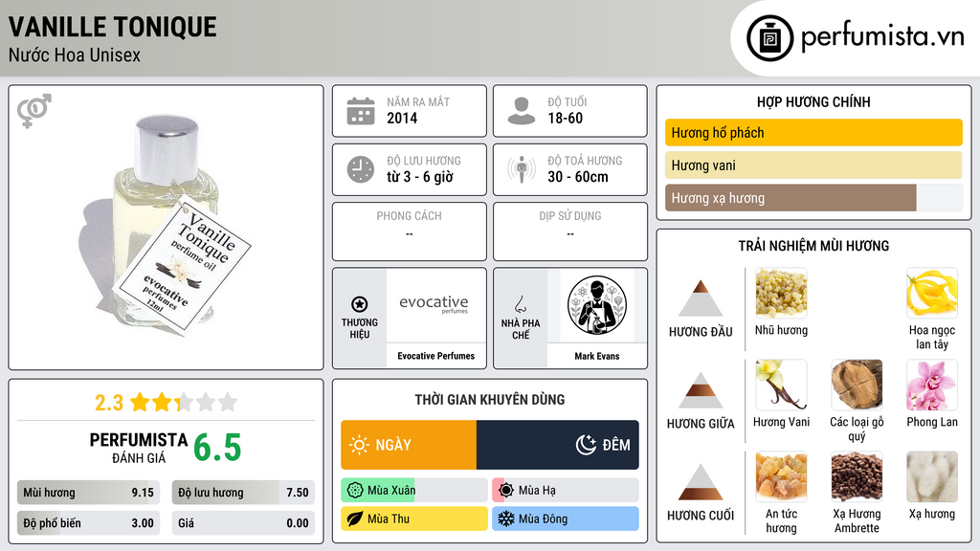This screenshot has width=980, height=551.
Task: Click the person icon beside Độ tuổi
Action: (x=522, y=111)
